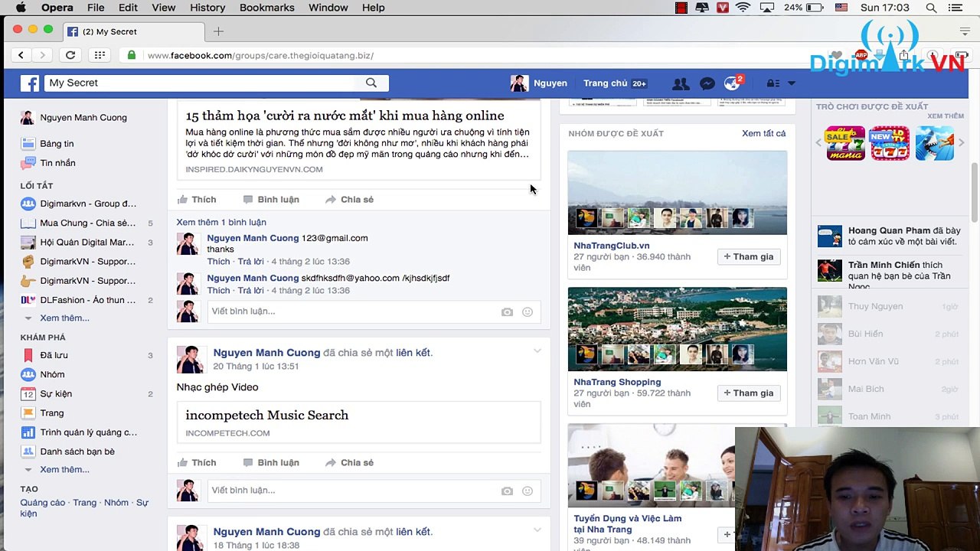Reload the page with the refresh icon
The image size is (980, 551).
pos(70,55)
